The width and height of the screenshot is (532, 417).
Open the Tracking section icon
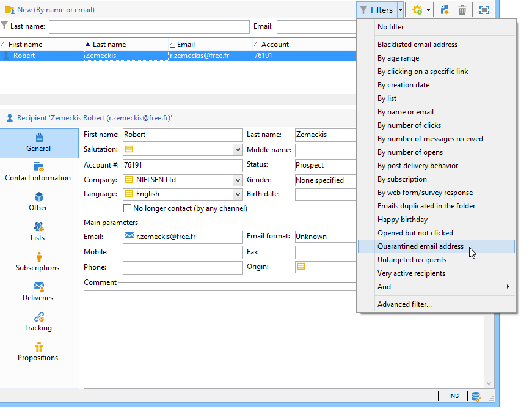tap(38, 317)
